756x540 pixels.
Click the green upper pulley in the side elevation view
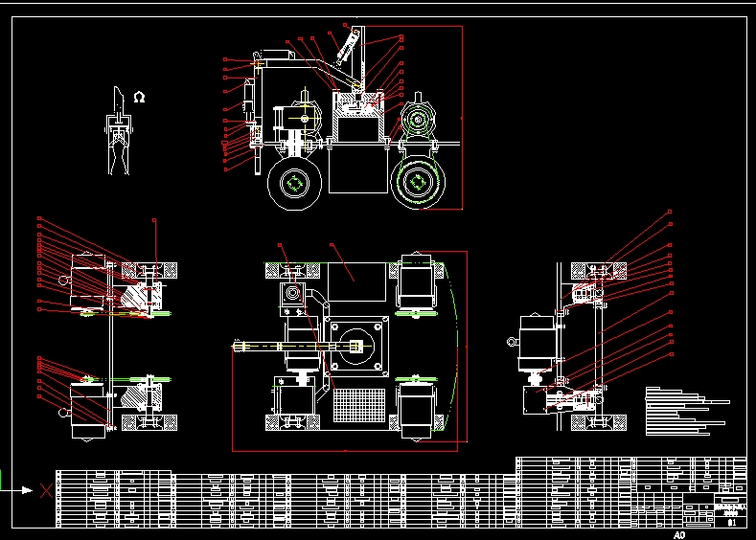point(418,119)
